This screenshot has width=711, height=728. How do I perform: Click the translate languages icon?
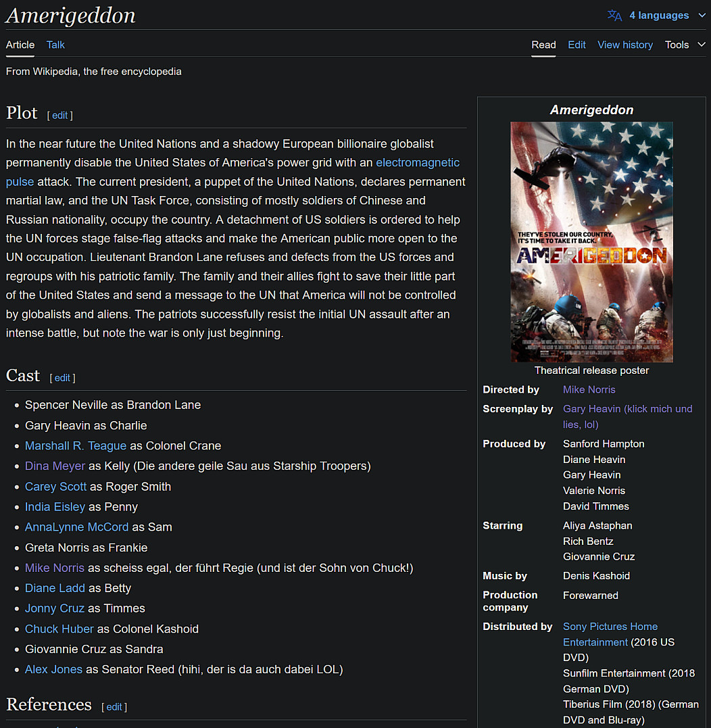[614, 16]
